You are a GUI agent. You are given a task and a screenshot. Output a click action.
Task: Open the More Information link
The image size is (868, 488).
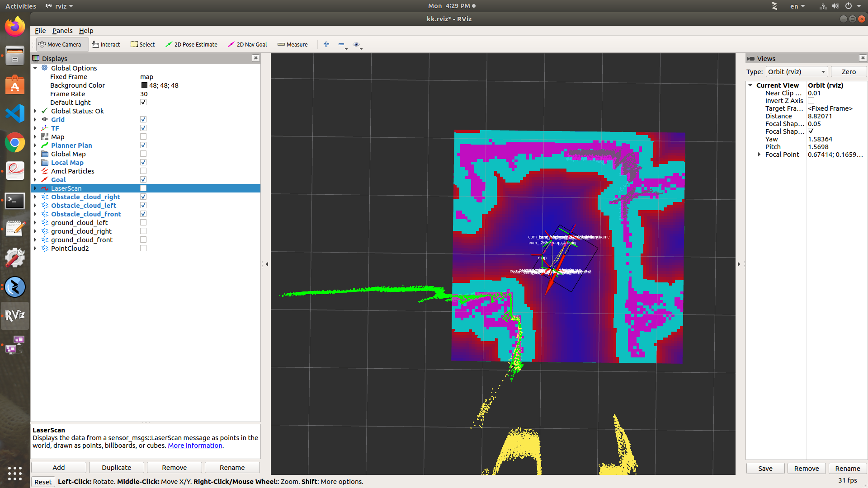(x=195, y=446)
